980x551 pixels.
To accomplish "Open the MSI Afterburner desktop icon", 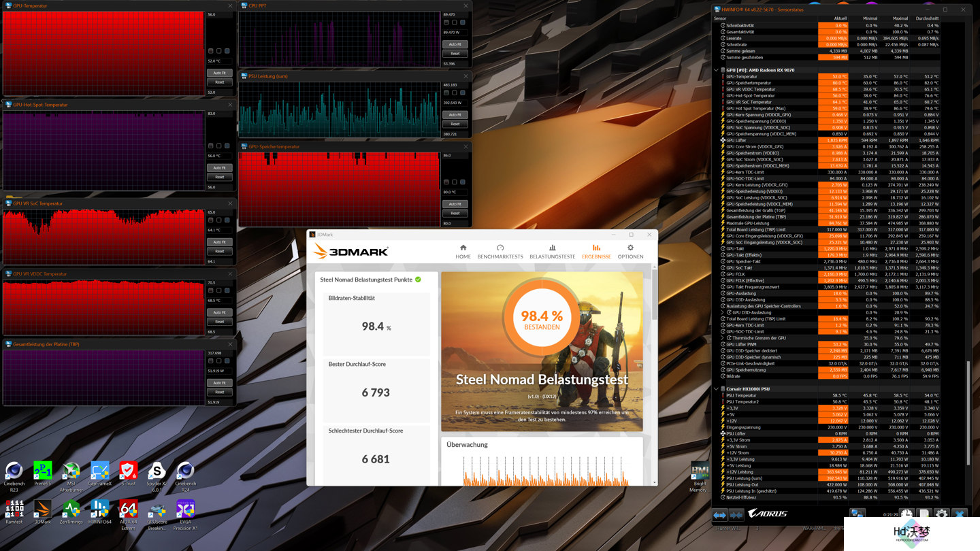I will (x=71, y=477).
